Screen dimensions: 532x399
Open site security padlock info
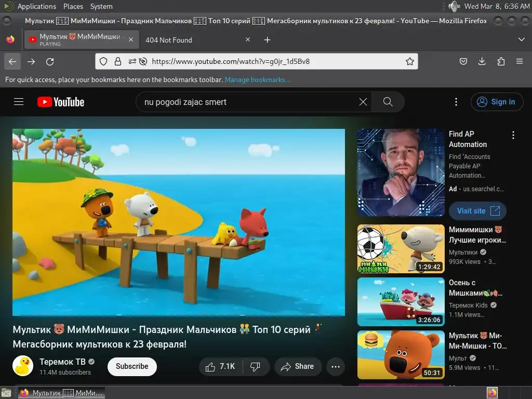click(x=118, y=61)
